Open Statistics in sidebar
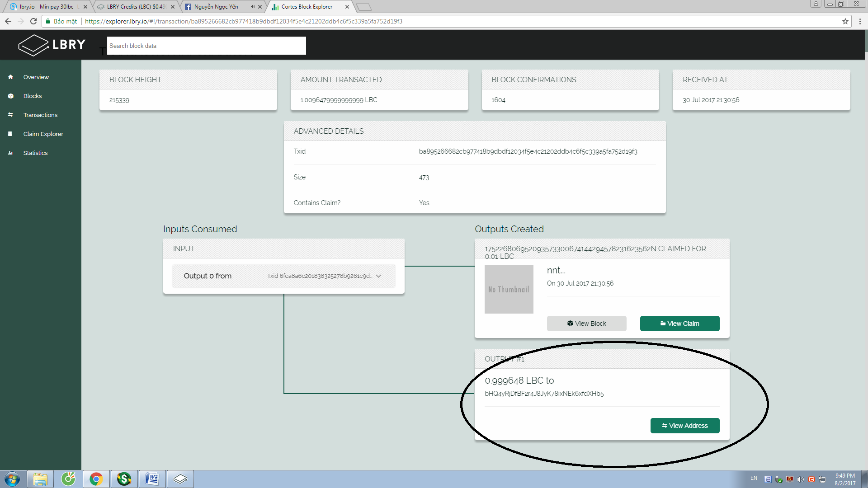This screenshot has width=868, height=488. coord(35,153)
